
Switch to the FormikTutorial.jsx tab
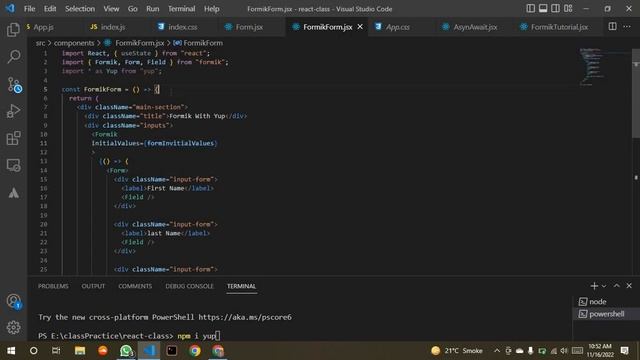[x=559, y=27]
